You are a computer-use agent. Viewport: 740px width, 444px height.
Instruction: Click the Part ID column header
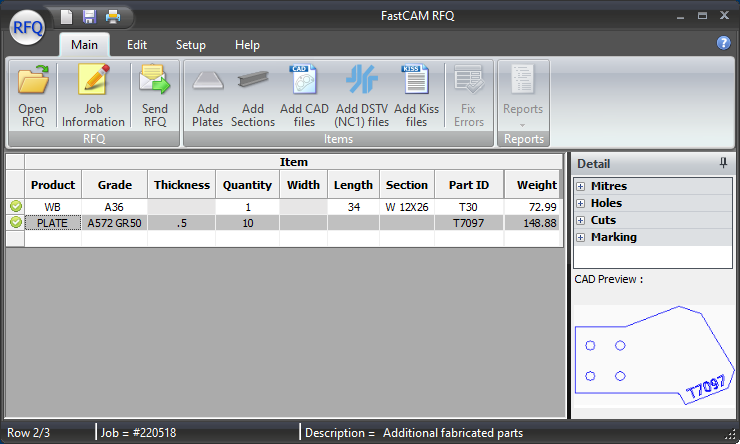click(x=469, y=184)
